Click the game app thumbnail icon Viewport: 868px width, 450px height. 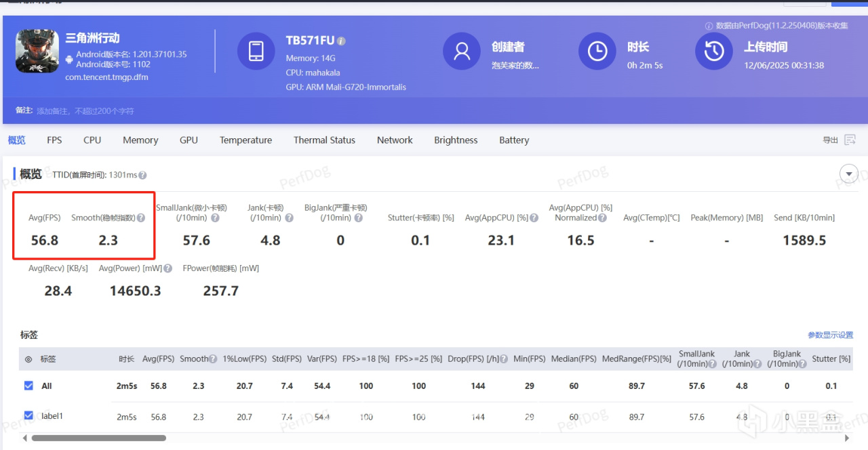click(x=37, y=52)
